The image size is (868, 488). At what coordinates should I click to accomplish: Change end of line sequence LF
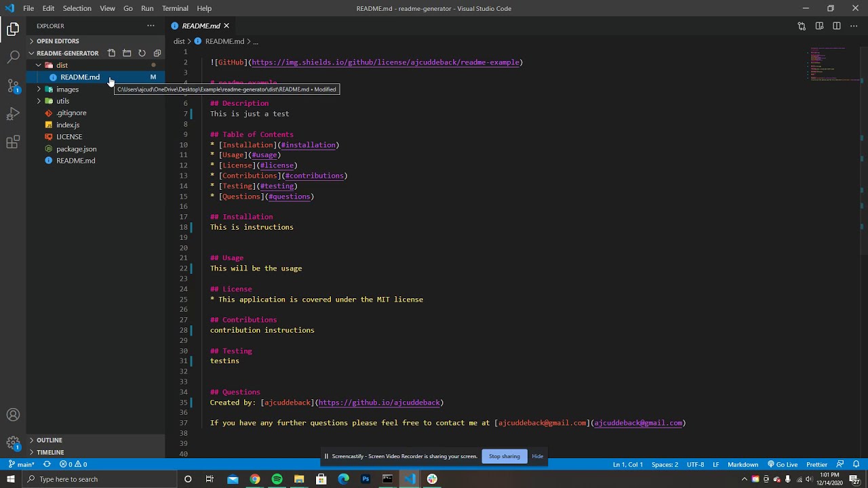(x=716, y=464)
